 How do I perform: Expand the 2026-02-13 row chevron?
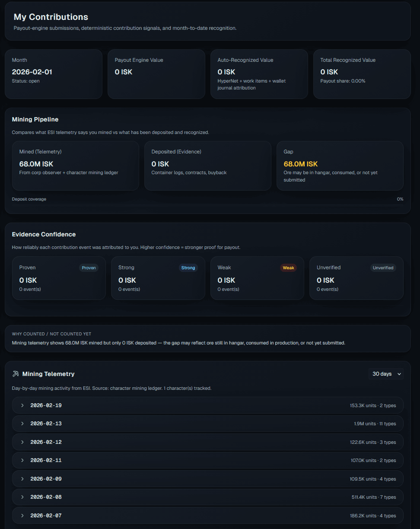pyautogui.click(x=22, y=424)
